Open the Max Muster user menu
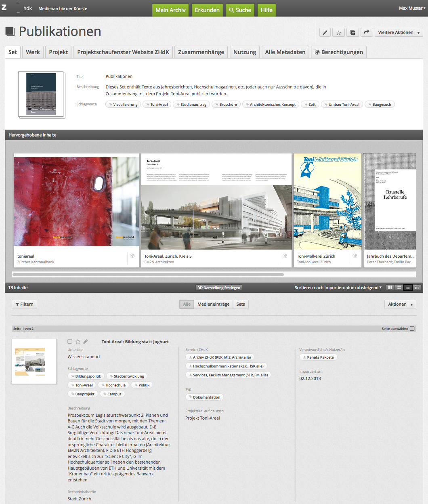This screenshot has height=504, width=428. coord(412,8)
